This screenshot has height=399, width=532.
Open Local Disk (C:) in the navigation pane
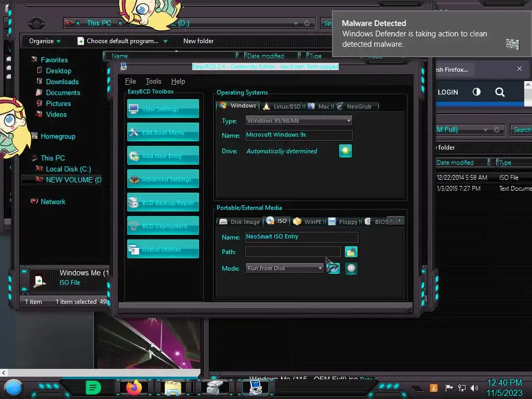(x=68, y=169)
